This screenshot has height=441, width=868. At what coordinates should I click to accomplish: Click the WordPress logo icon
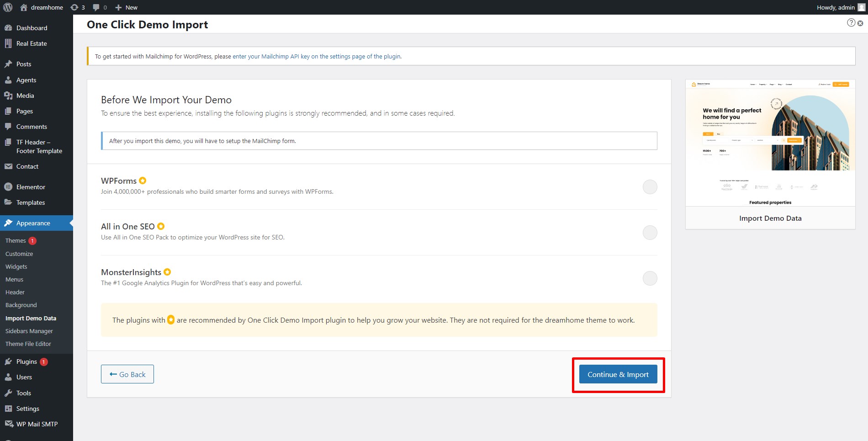tap(8, 7)
